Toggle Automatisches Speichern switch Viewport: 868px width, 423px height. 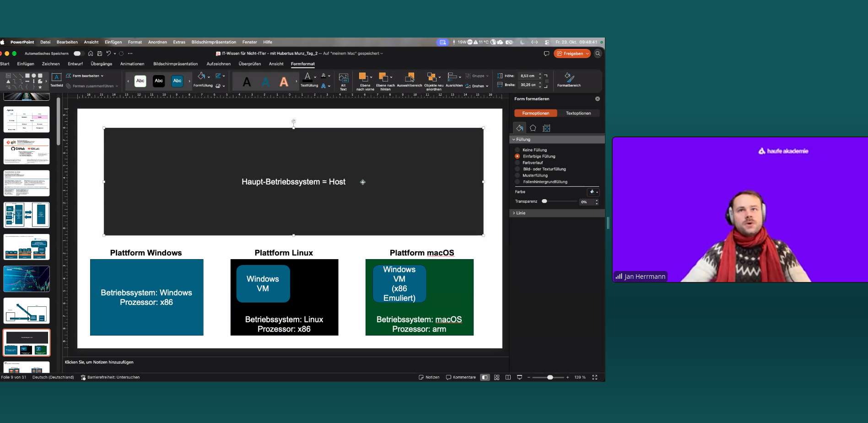[x=77, y=54]
